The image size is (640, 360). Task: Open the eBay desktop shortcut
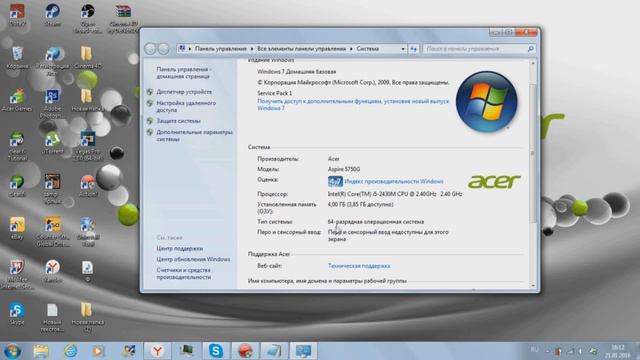(17, 229)
